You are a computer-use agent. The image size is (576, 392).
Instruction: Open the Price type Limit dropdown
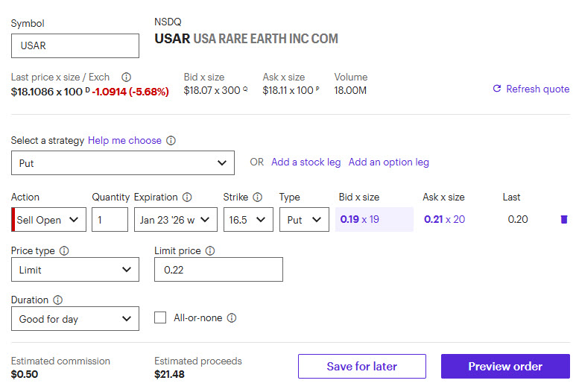(75, 270)
